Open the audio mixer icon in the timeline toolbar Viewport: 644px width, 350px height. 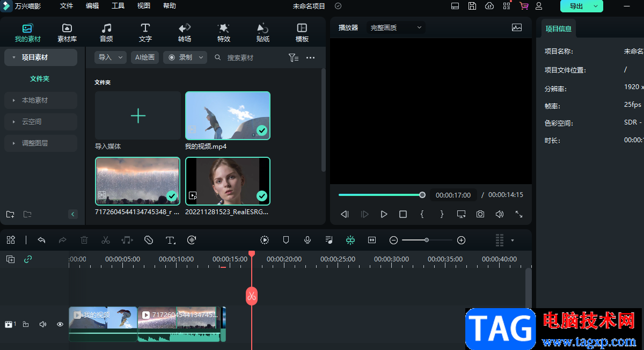click(329, 240)
